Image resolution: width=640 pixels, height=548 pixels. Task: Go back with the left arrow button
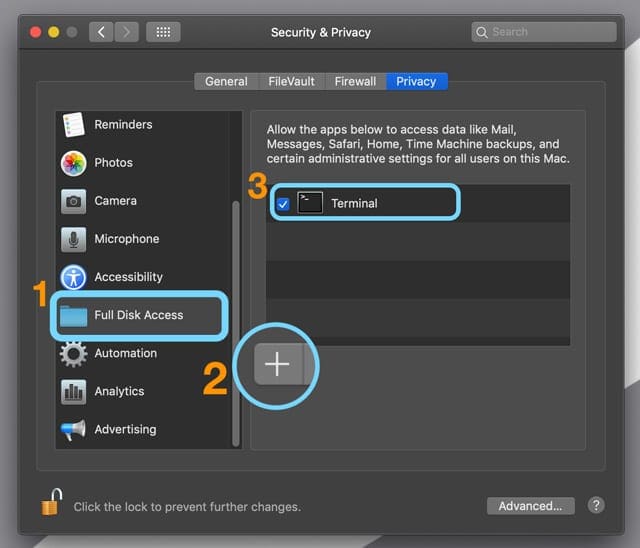click(101, 32)
